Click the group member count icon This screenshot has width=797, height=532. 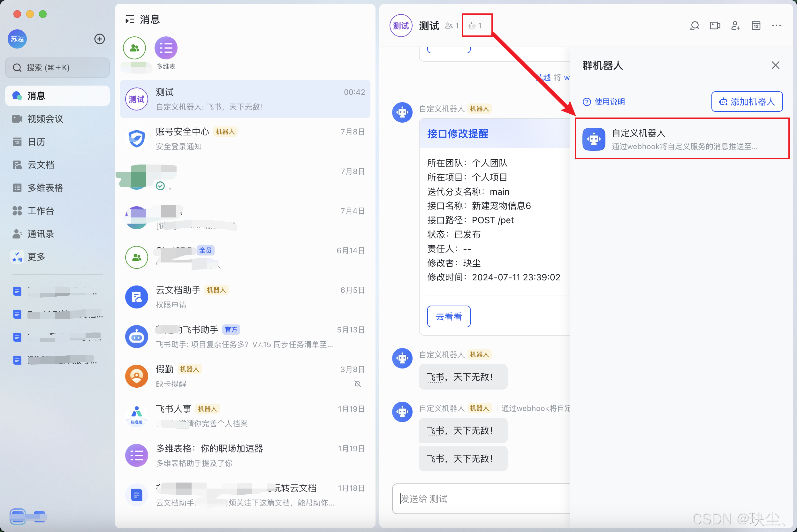[x=452, y=26]
